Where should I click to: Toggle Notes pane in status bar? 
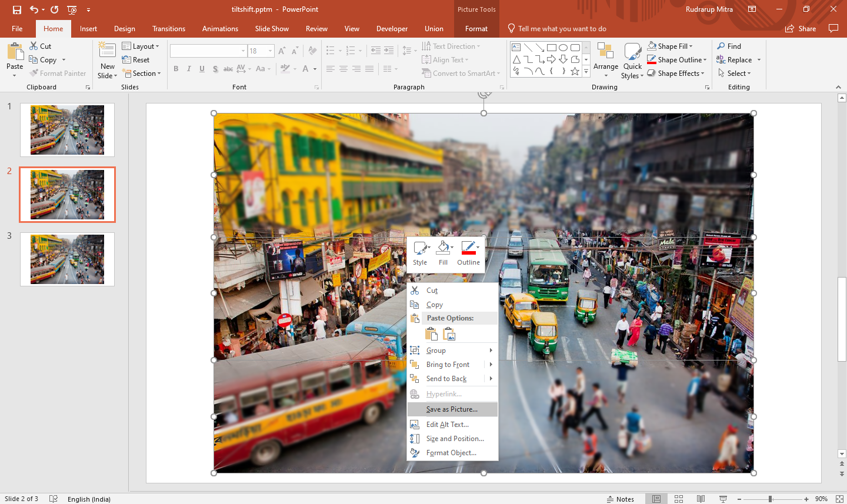tap(620, 499)
